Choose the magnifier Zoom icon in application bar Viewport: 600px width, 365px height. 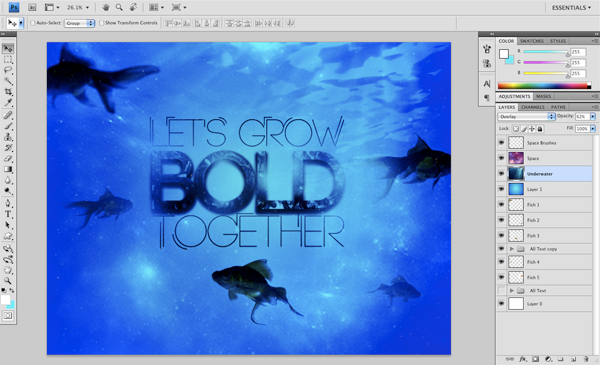coord(119,7)
